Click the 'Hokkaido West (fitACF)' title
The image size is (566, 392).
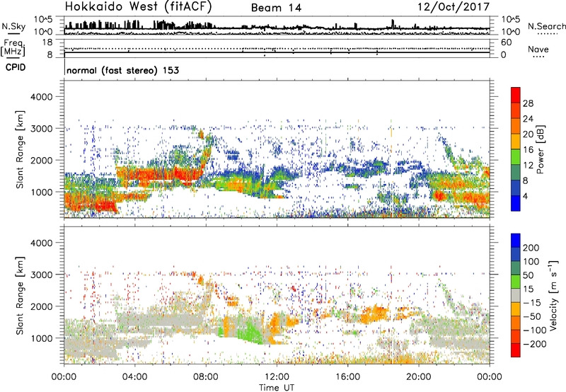138,7
